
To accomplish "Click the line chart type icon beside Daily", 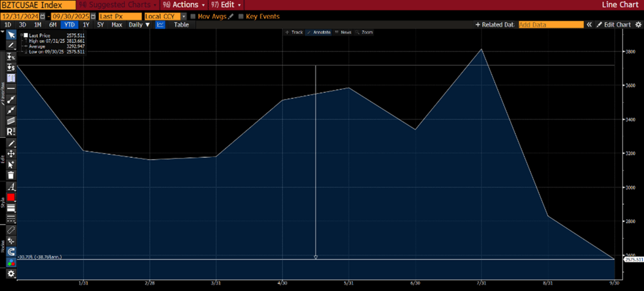I will click(160, 24).
